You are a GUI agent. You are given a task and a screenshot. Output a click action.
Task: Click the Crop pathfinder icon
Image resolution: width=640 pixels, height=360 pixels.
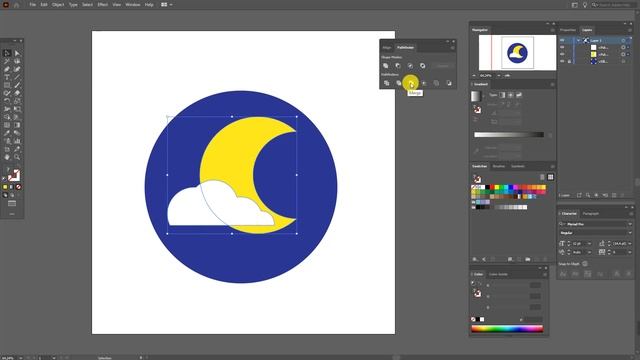point(424,83)
